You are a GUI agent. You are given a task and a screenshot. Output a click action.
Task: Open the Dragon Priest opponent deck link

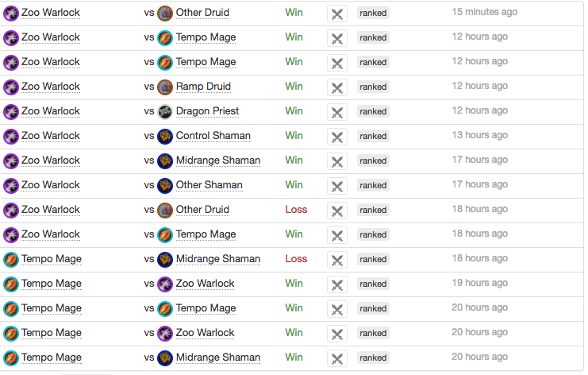click(207, 111)
